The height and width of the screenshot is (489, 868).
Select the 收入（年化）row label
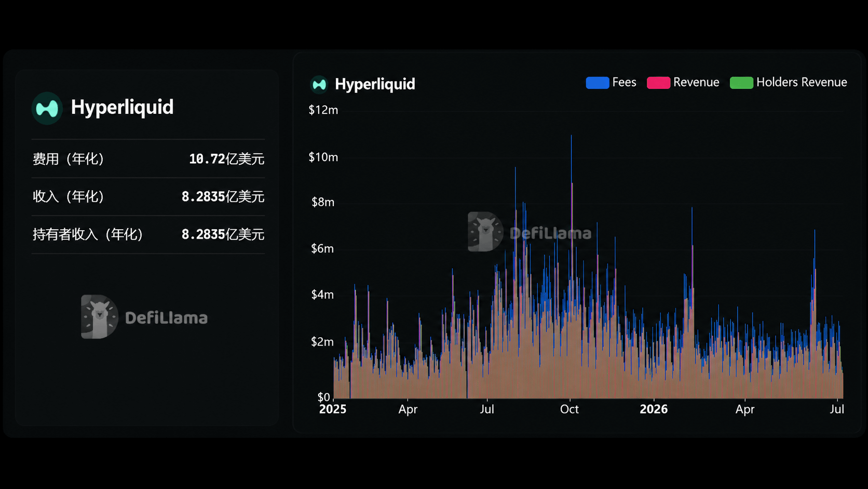pos(69,196)
